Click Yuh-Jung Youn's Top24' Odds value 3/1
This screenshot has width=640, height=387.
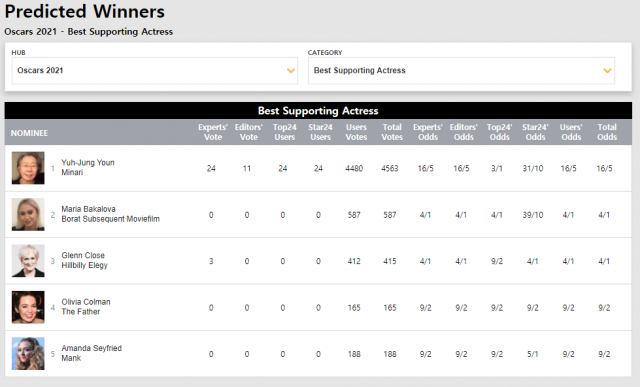click(497, 168)
